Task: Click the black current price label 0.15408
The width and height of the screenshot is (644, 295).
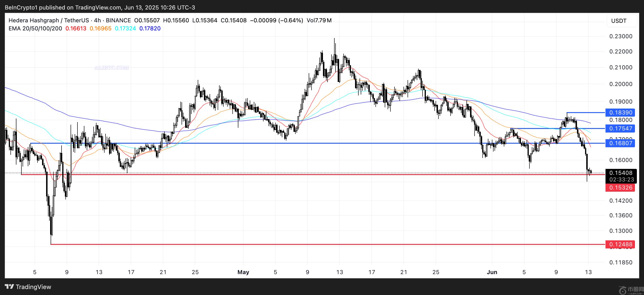Action: tap(620, 173)
